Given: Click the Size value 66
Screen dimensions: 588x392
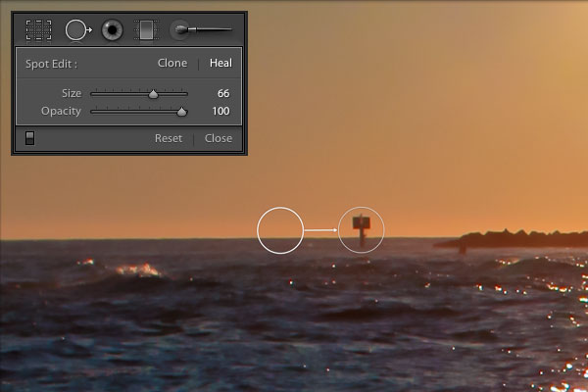Looking at the screenshot, I should coord(223,93).
